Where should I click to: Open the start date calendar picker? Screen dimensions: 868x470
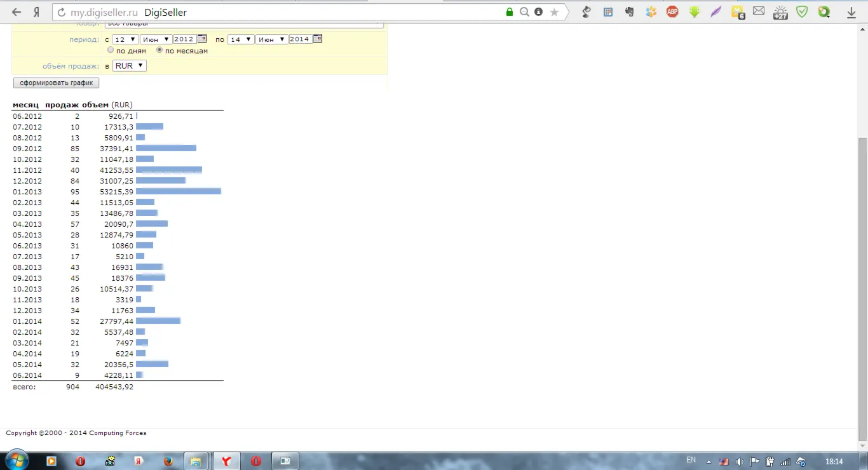point(202,39)
